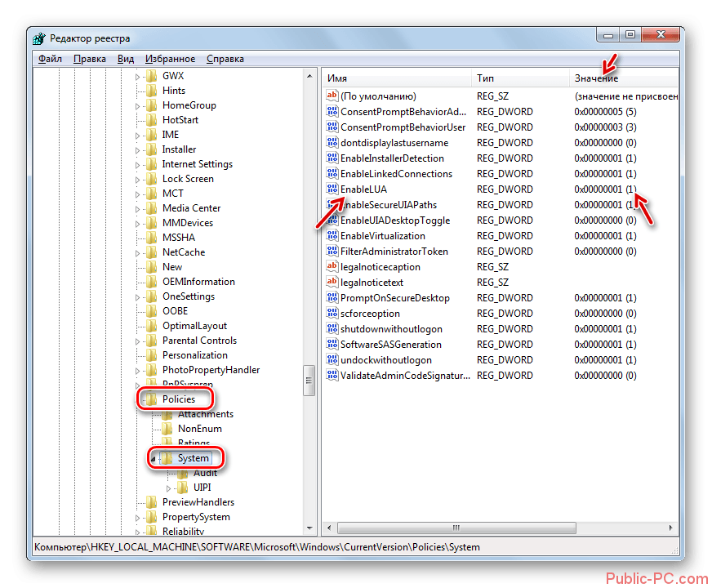Click the Registry Editor title bar icon
Screen dimensions: 712x588
click(x=40, y=38)
